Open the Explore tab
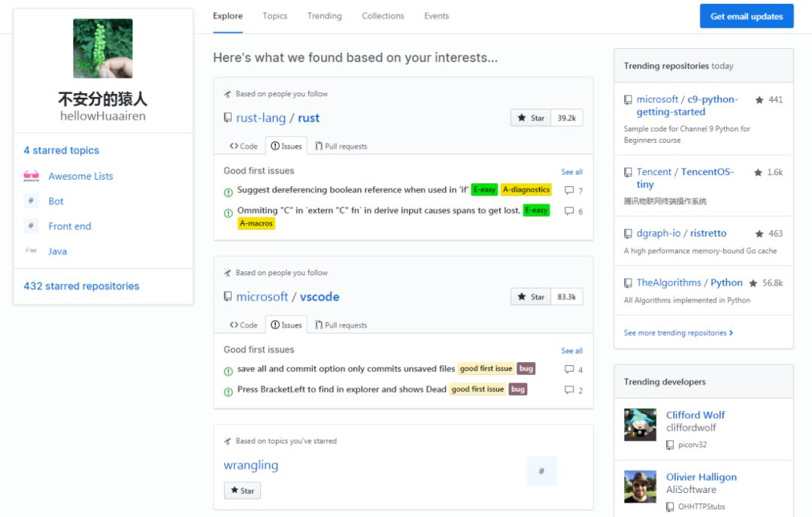Screen dimensions: 812x517 tap(228, 16)
